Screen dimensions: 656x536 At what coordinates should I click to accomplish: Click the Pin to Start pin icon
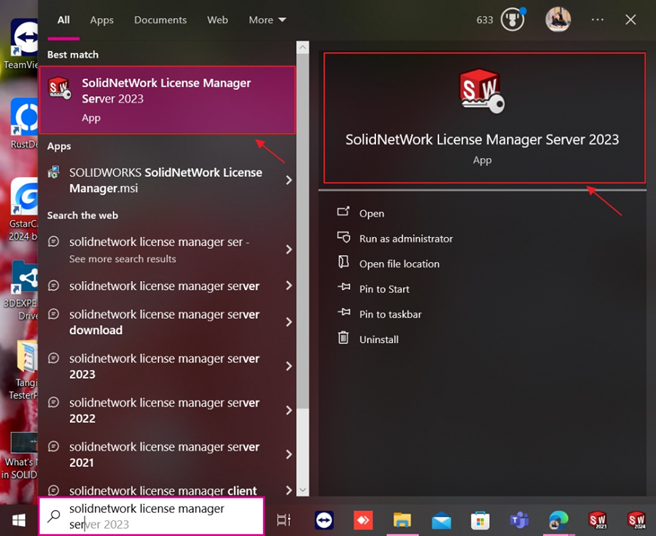coord(344,287)
